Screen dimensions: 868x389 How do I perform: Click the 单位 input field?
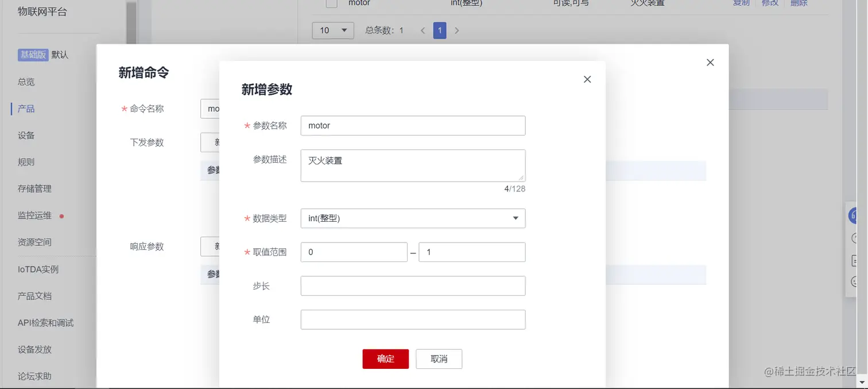click(413, 319)
